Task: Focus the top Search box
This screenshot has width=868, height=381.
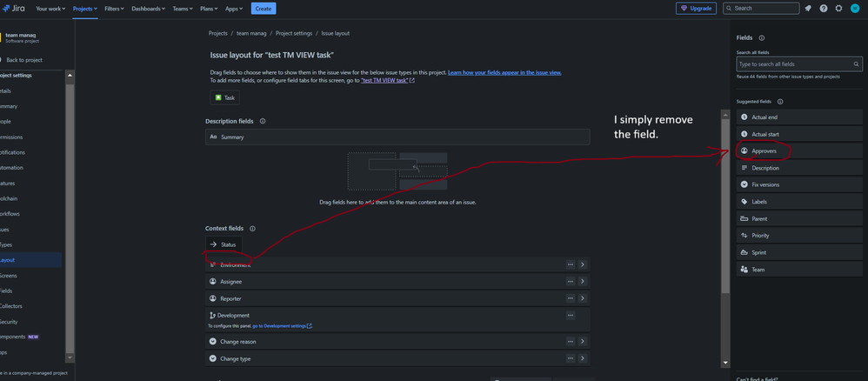Action: pos(761,9)
